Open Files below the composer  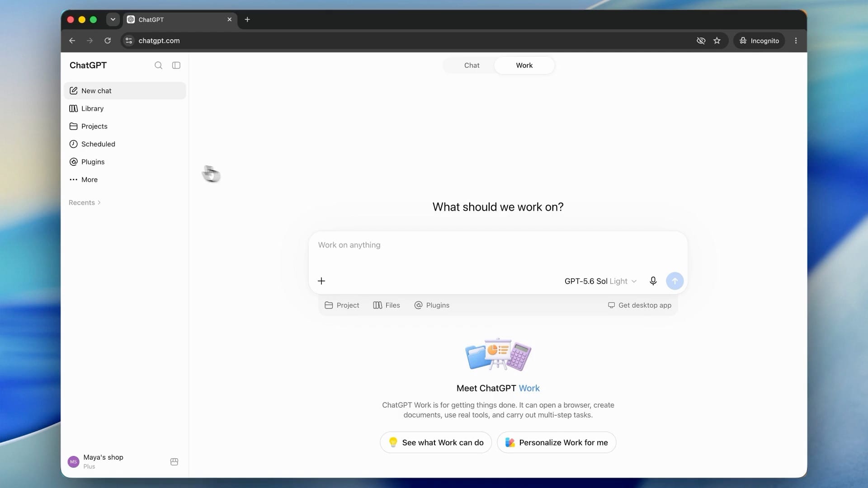pyautogui.click(x=387, y=305)
